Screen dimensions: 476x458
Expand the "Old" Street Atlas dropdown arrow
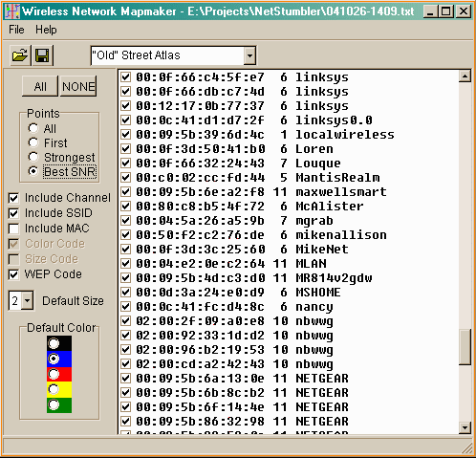[x=249, y=55]
